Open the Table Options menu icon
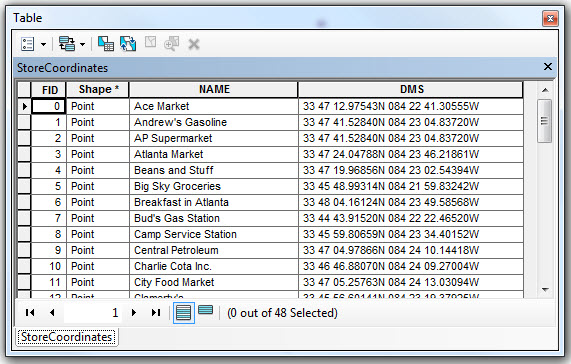The image size is (571, 364). click(x=28, y=44)
